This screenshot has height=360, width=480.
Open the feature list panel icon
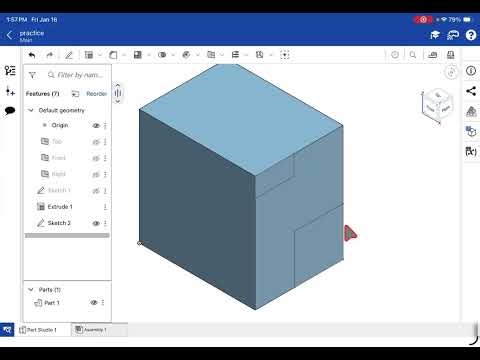[10, 71]
